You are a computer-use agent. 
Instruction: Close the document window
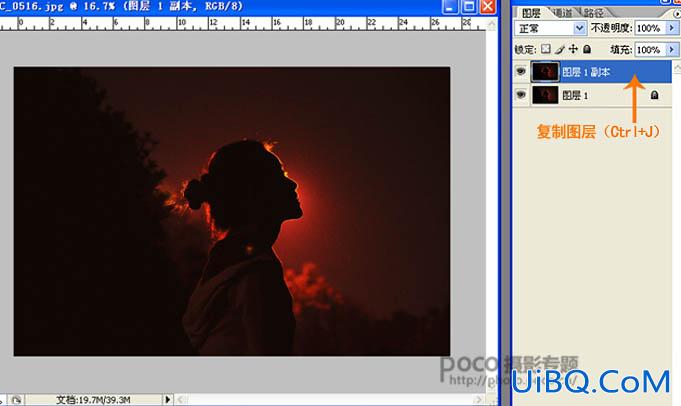[x=488, y=6]
